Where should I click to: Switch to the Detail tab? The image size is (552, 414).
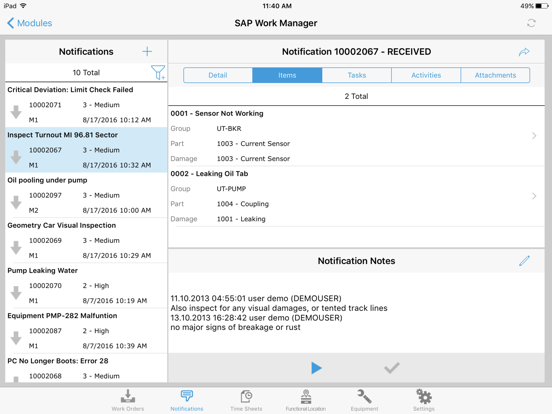click(x=218, y=75)
